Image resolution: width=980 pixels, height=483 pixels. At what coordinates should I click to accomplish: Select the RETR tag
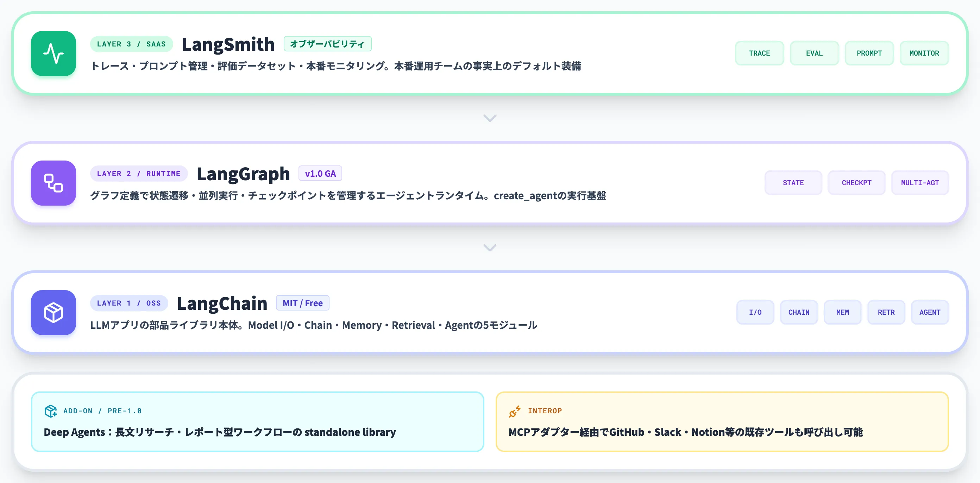[886, 312]
